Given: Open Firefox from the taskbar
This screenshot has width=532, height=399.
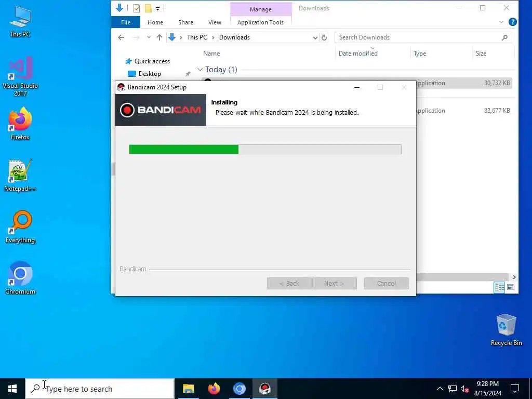Looking at the screenshot, I should (214, 389).
